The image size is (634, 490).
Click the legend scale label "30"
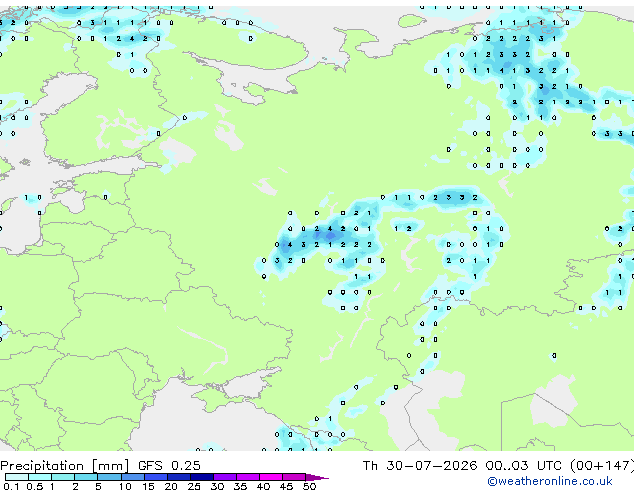pos(217,486)
